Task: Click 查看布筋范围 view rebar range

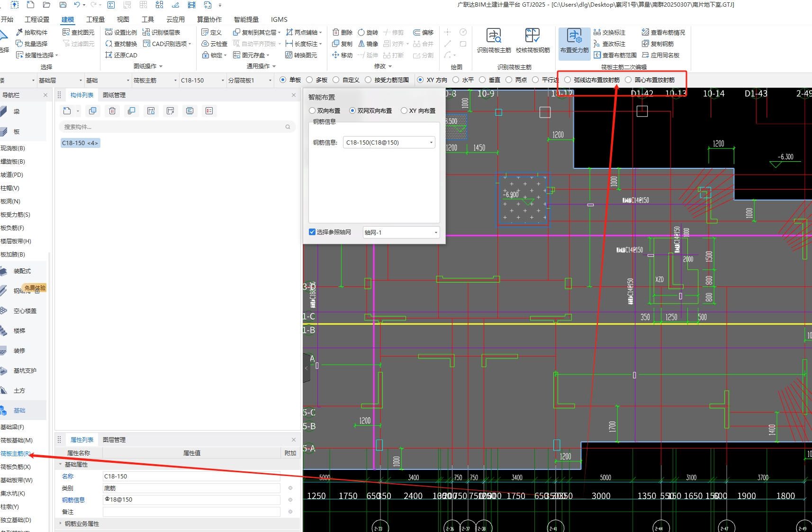Action: (x=615, y=55)
